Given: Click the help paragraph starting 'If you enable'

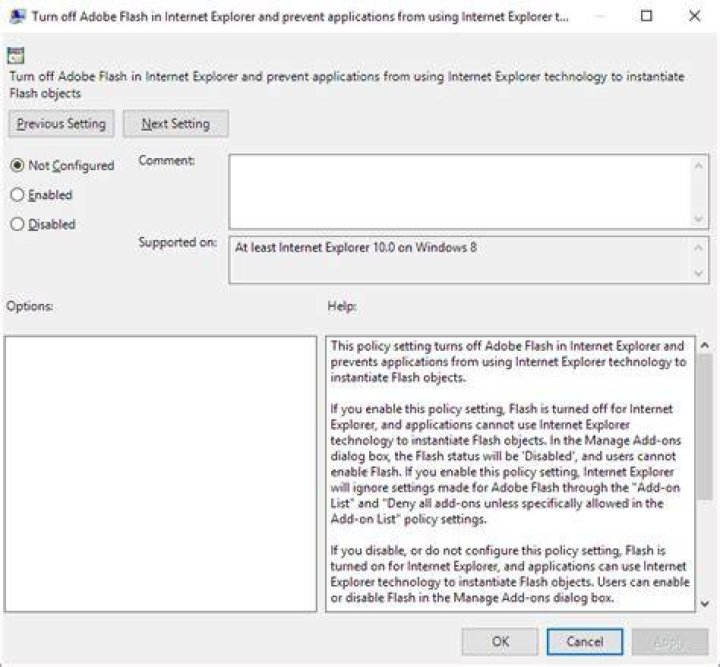Looking at the screenshot, I should pyautogui.click(x=506, y=464).
